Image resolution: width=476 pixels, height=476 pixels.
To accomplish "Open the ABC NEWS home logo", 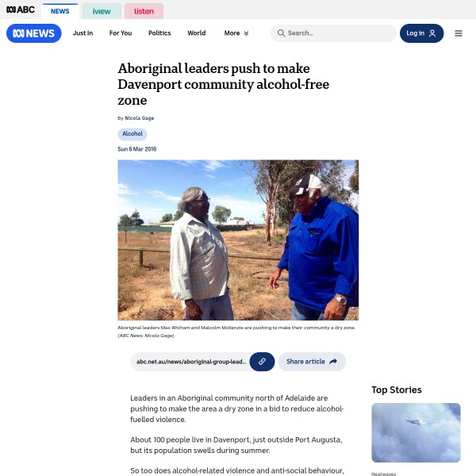I will tap(33, 33).
